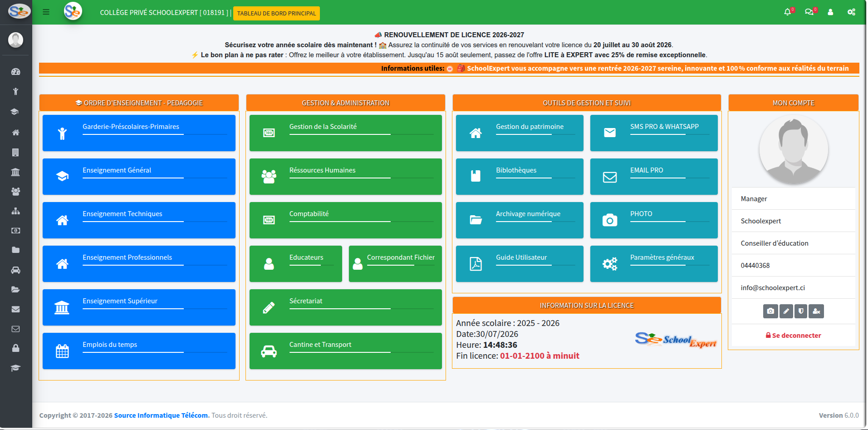This screenshot has width=868, height=430.
Task: Click the pencil edit button in Mon Compte
Action: [786, 311]
